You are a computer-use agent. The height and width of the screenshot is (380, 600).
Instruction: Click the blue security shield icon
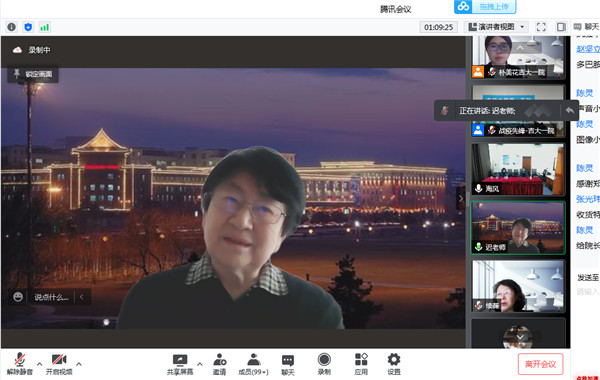click(x=28, y=27)
